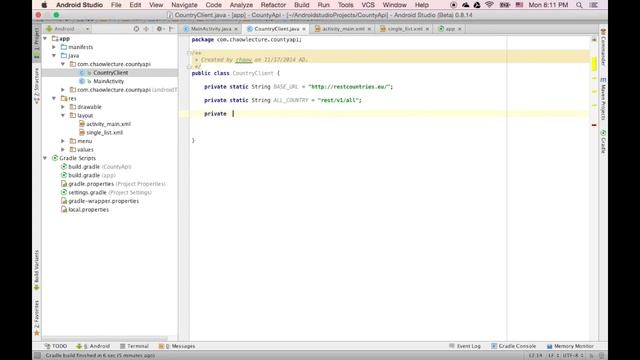
Task: Open the Messages tool window
Action: click(177, 346)
